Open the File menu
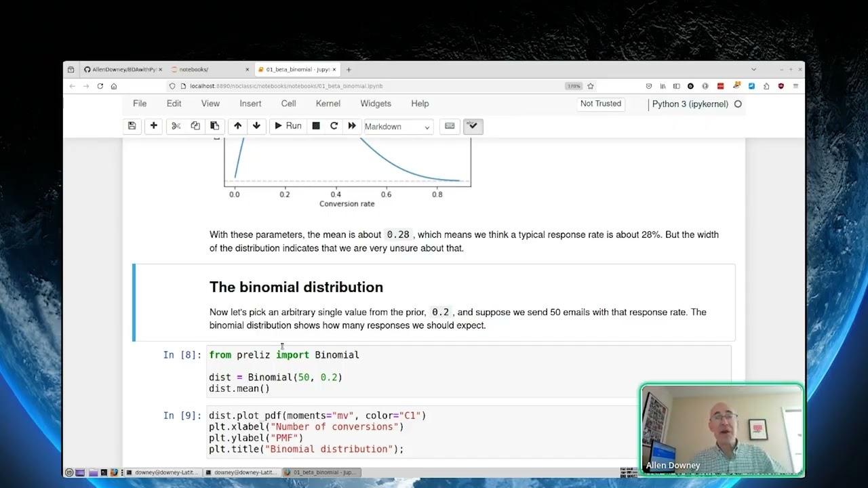Viewport: 868px width, 488px height. click(x=140, y=104)
